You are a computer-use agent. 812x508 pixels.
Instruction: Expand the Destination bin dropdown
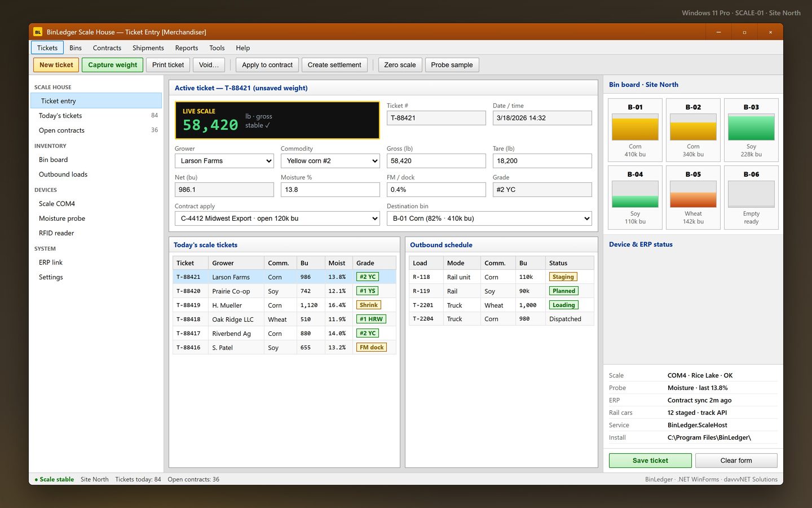pyautogui.click(x=489, y=218)
